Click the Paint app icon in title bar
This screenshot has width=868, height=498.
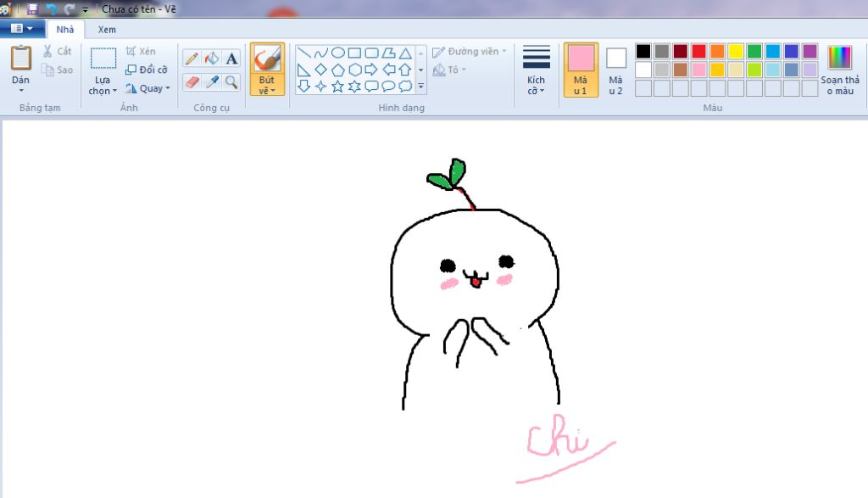(6, 8)
